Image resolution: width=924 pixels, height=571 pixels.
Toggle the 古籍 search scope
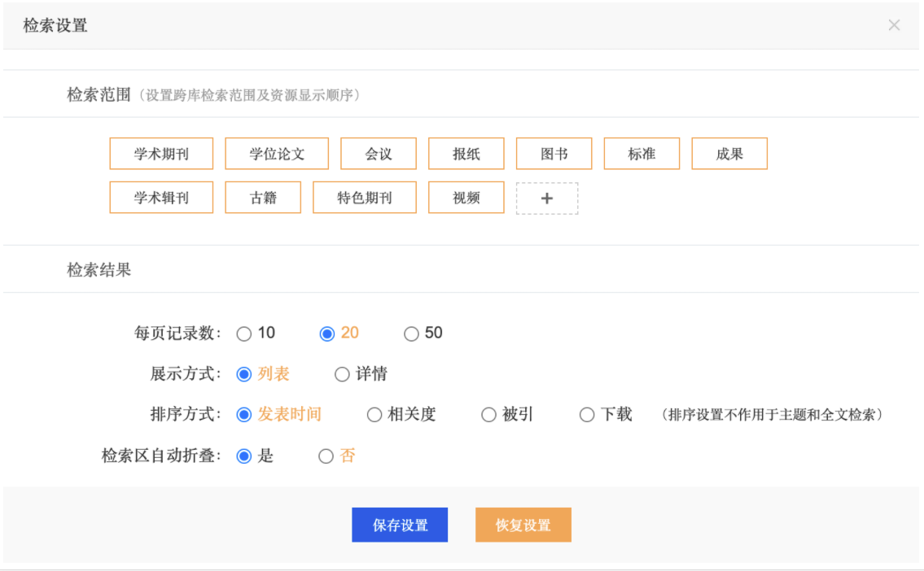[262, 197]
